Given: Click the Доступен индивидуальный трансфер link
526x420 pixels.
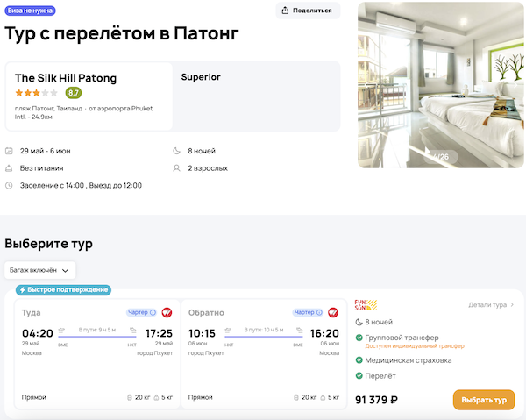Looking at the screenshot, I should 409,346.
